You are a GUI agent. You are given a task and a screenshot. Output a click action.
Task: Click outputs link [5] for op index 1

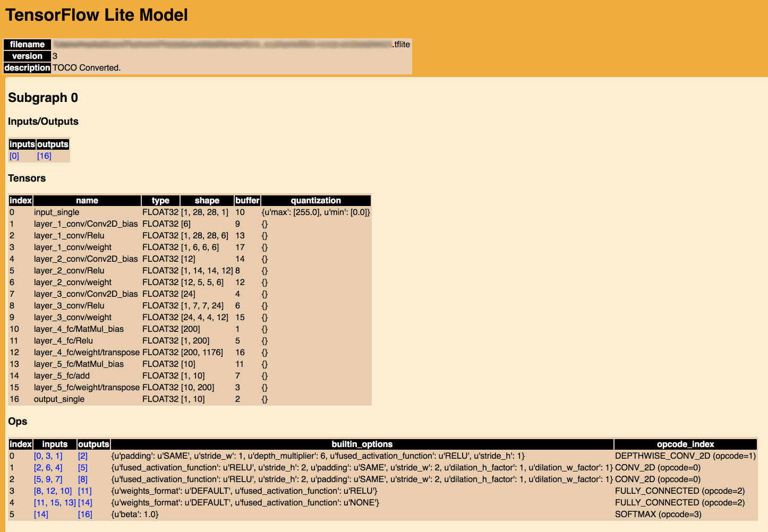[82, 467]
